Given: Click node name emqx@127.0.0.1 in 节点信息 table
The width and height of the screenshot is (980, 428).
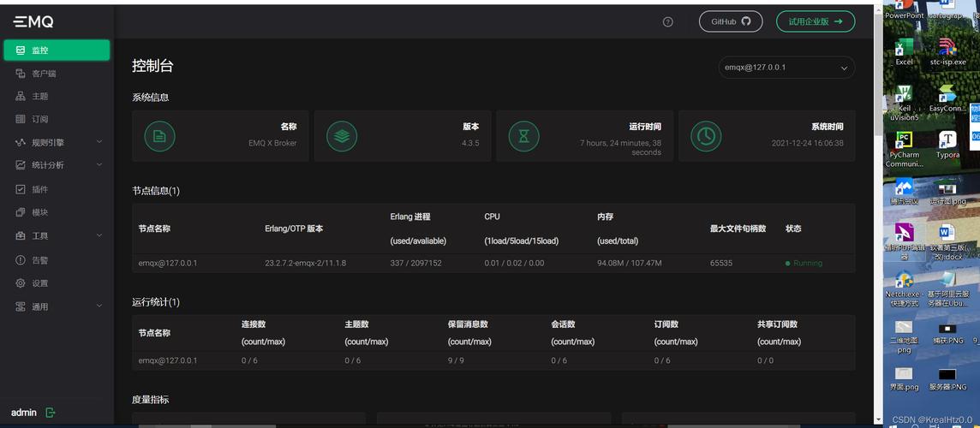Looking at the screenshot, I should (168, 263).
